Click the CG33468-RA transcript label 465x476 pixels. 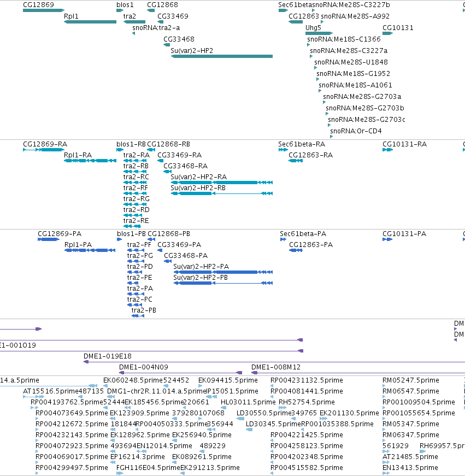click(185, 166)
